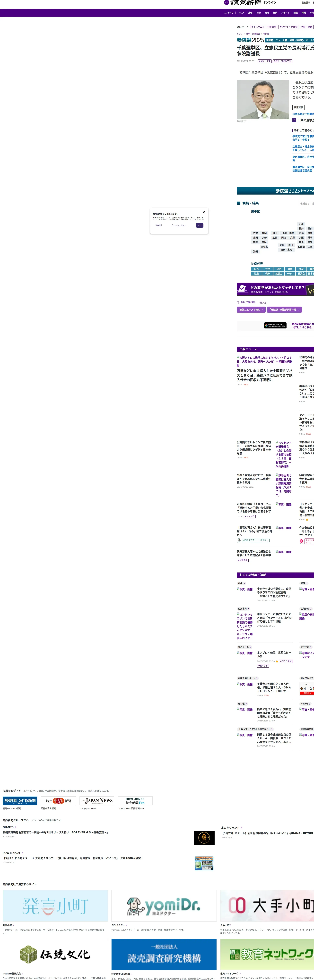The height and width of the screenshot is (980, 314).
Task: Click 「参院選」の最新記事一覧 button
Action: pyautogui.click(x=284, y=310)
